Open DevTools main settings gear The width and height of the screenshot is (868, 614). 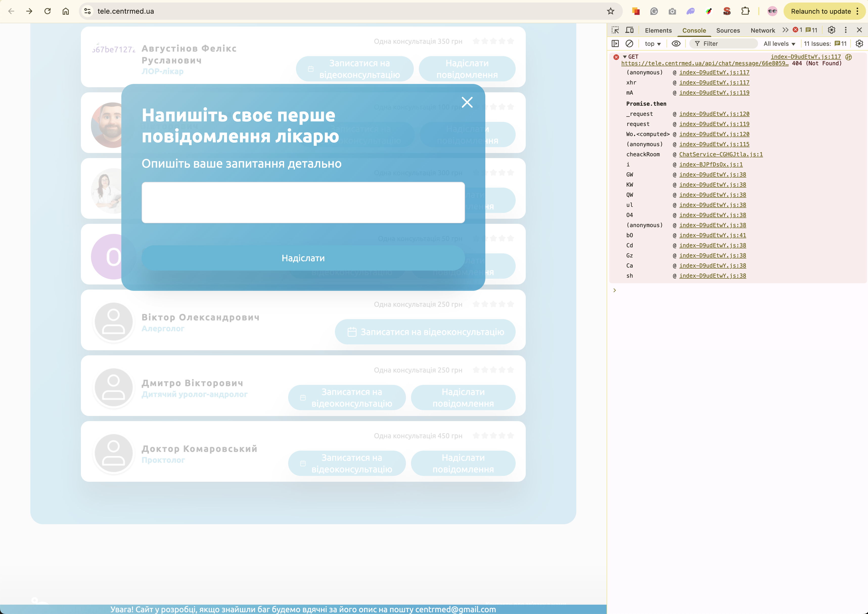831,30
